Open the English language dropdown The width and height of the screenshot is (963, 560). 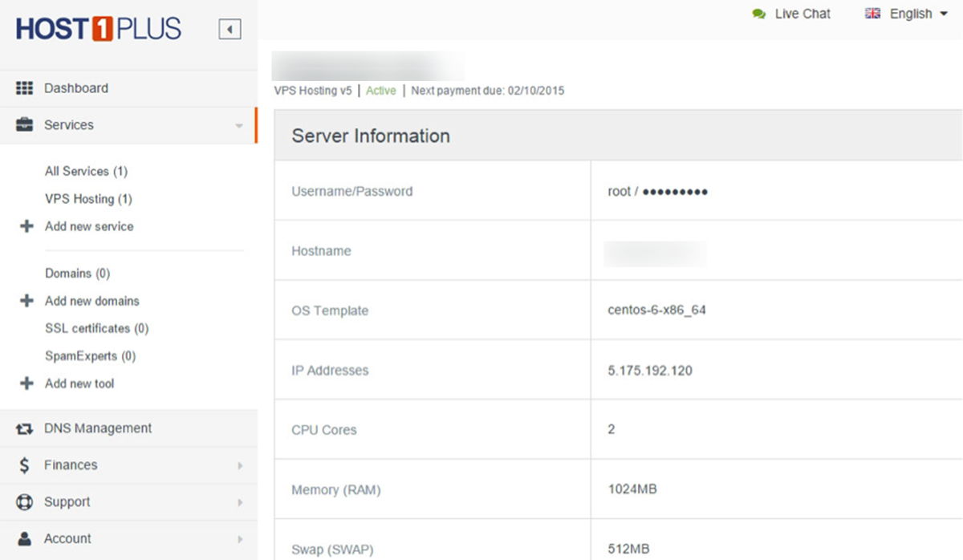tap(907, 14)
